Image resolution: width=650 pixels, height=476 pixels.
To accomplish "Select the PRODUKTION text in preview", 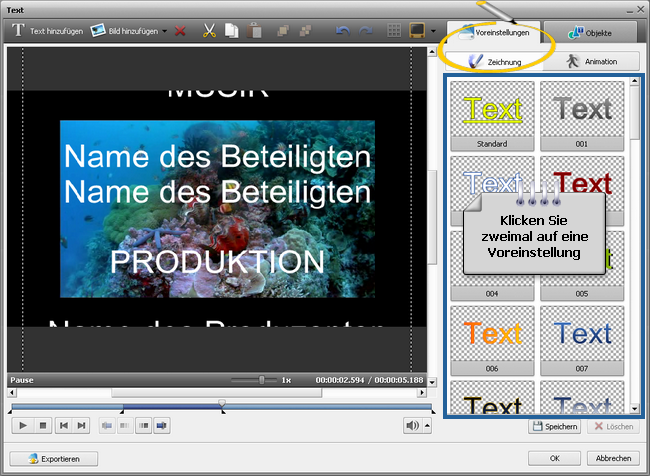I will coord(217,262).
